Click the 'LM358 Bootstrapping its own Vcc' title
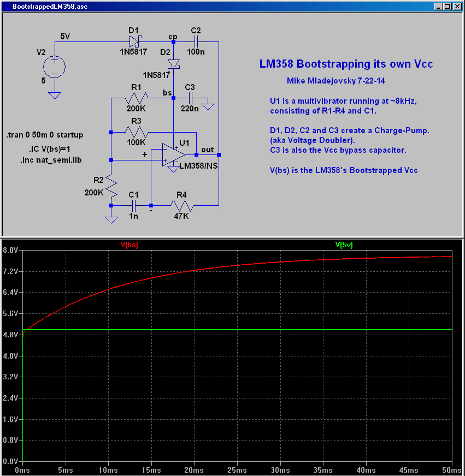 click(346, 64)
